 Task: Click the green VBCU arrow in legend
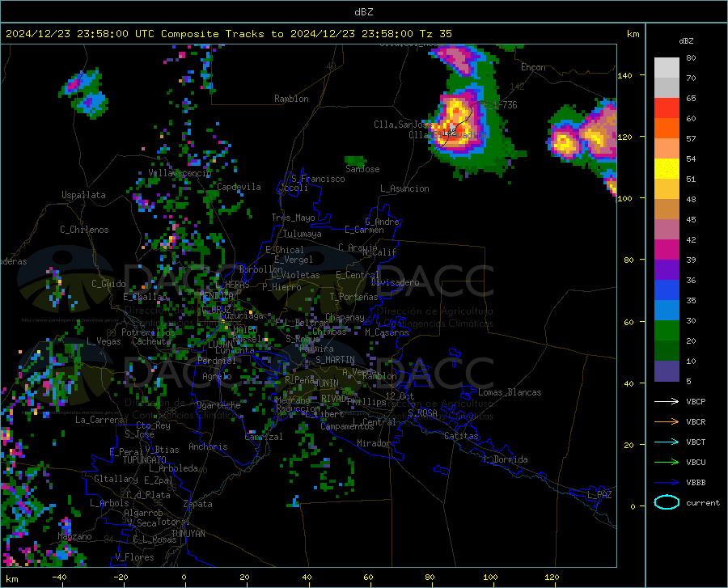(x=667, y=462)
